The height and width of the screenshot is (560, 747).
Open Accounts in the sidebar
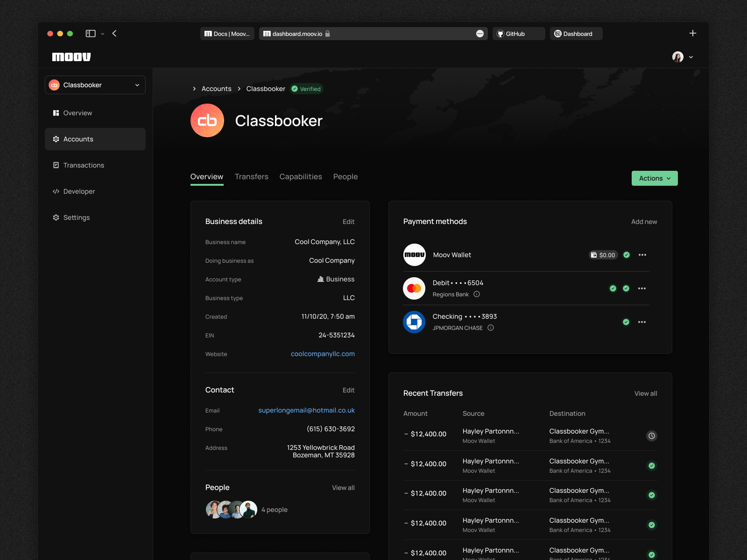point(95,139)
